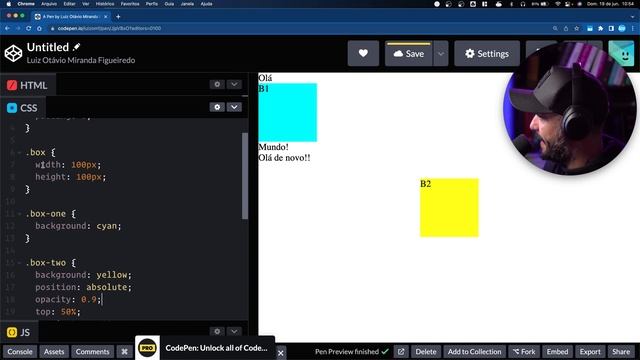Open the Assets panel
640x360 pixels.
(x=54, y=351)
